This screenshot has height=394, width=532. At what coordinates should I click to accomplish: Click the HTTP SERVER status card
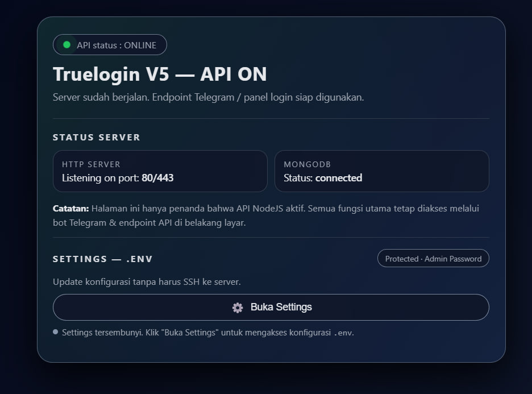click(x=159, y=171)
